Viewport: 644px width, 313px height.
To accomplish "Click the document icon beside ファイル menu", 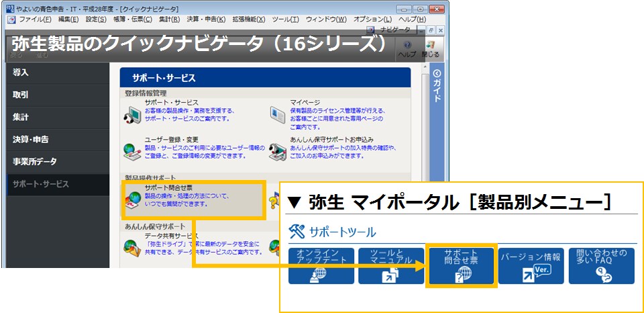I will 11,19.
